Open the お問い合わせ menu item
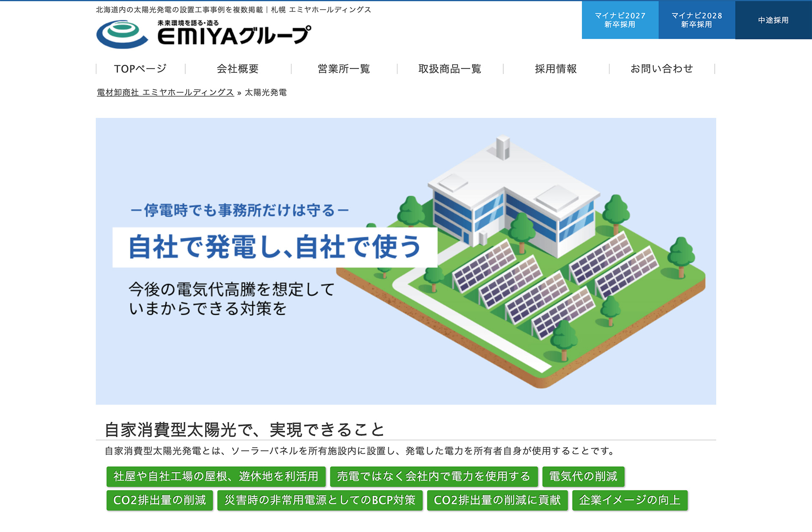Image resolution: width=812 pixels, height=532 pixels. tap(662, 69)
